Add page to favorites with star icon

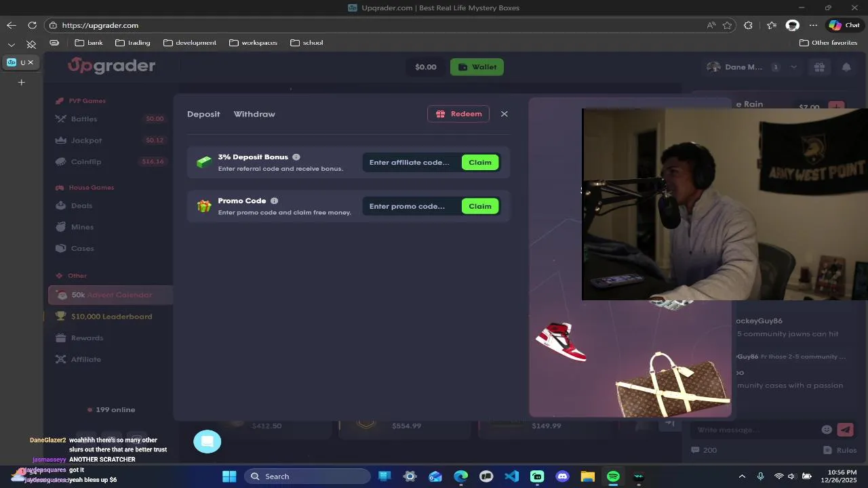click(727, 25)
